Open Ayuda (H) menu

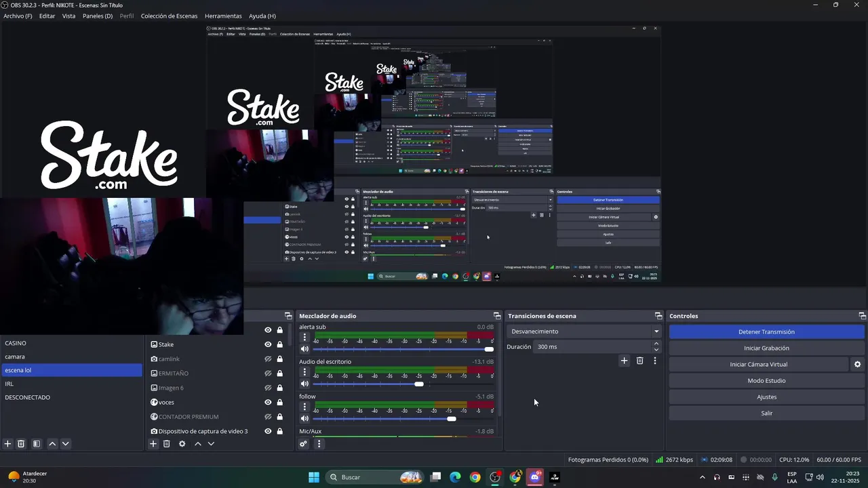(x=262, y=16)
